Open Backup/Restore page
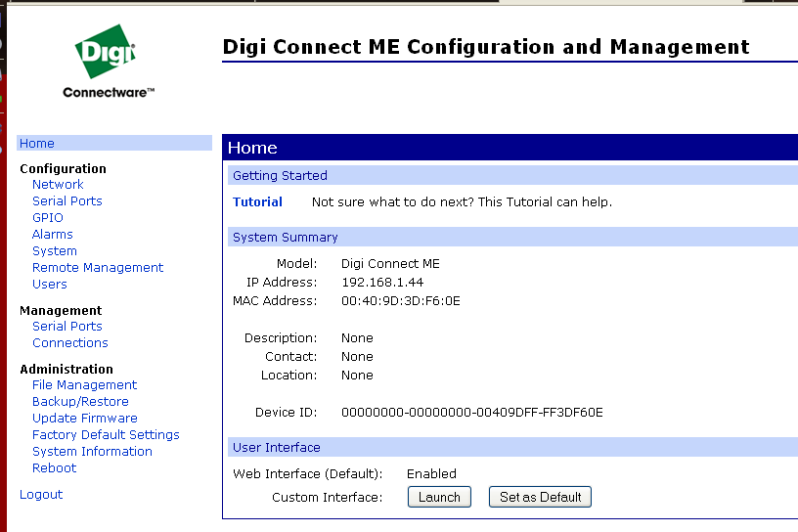This screenshot has height=532, width=798. pos(80,402)
